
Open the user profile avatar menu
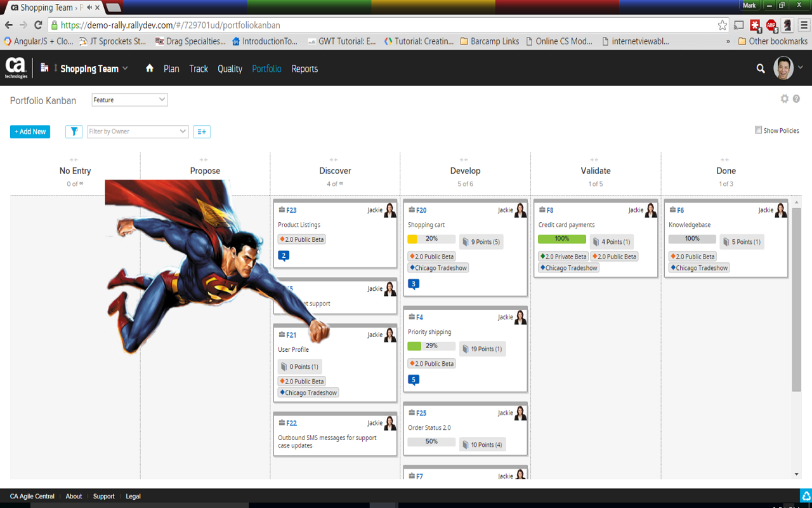click(x=784, y=68)
